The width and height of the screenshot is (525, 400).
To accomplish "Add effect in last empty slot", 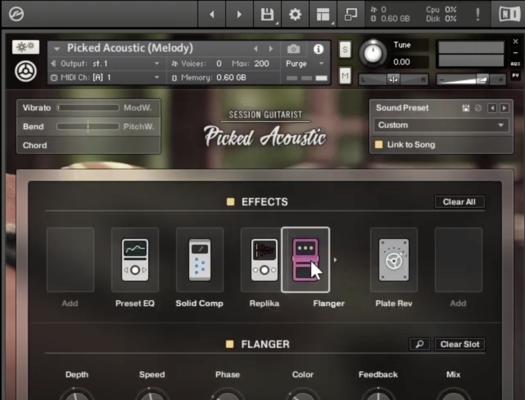I will pos(458,260).
